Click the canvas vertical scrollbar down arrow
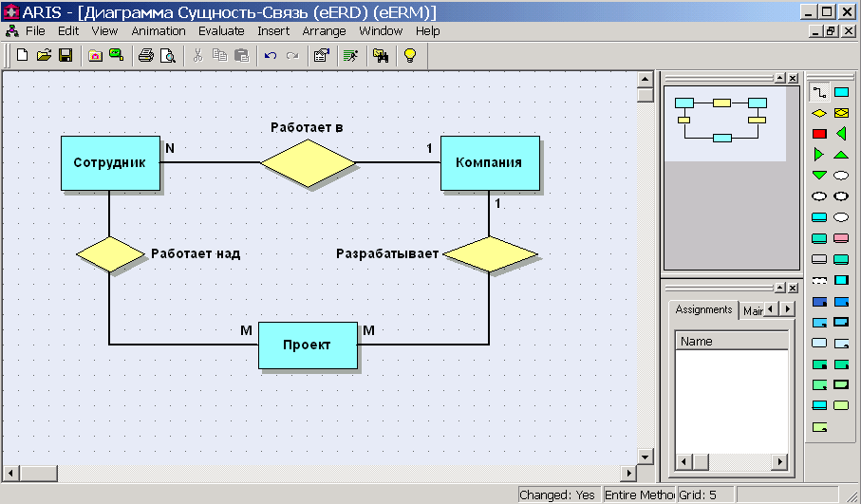861x504 pixels. pyautogui.click(x=646, y=457)
